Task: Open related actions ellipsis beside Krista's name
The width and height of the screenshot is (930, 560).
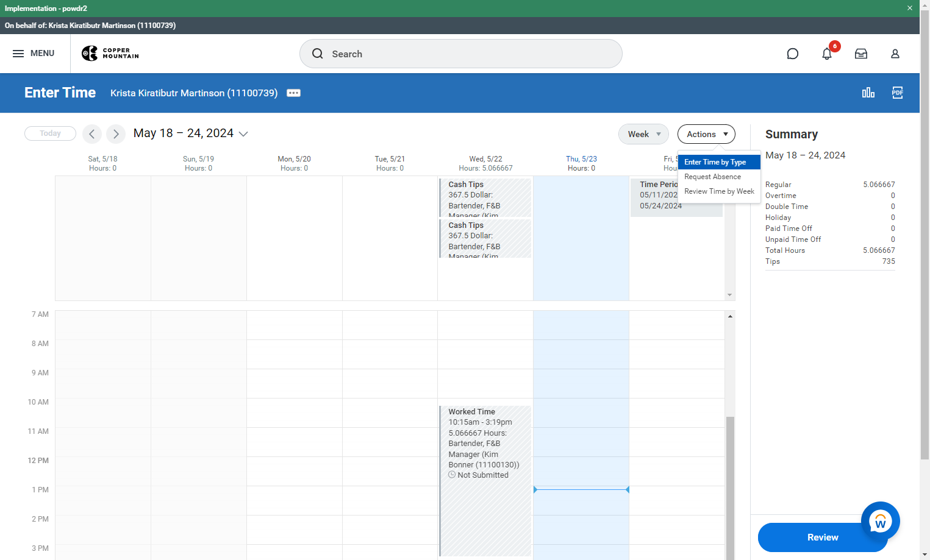Action: coord(294,93)
